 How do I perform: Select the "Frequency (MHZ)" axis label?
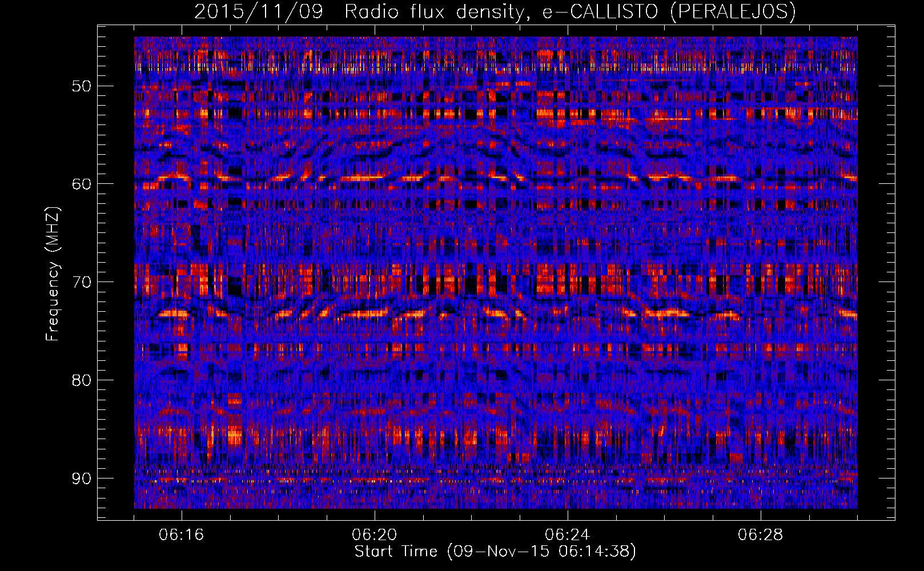[x=53, y=274]
